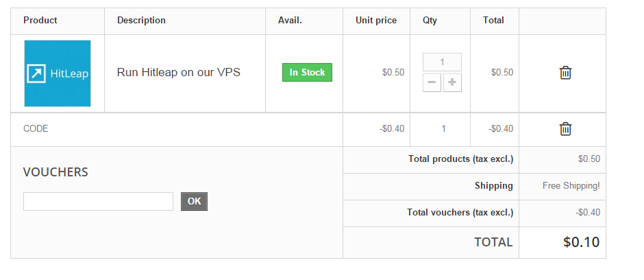This screenshot has width=644, height=280.
Task: Click the $0.10 grand total amount
Action: (x=581, y=242)
